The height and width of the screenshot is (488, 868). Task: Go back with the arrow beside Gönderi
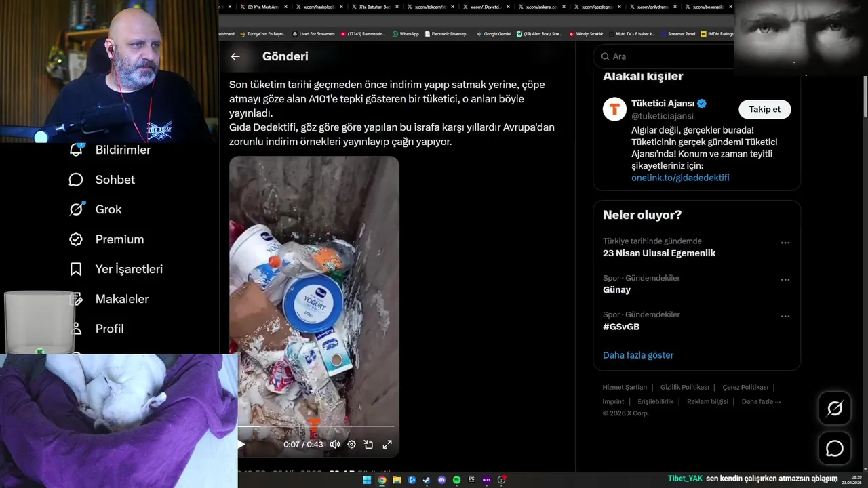pyautogui.click(x=235, y=56)
